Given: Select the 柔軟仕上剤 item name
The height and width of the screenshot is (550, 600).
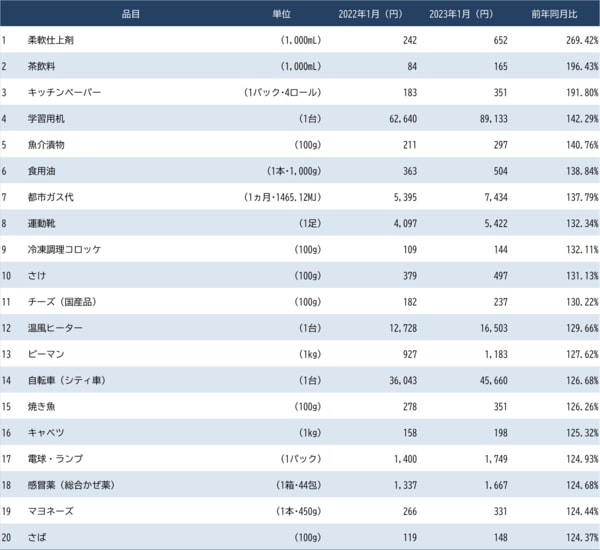Looking at the screenshot, I should (51, 40).
